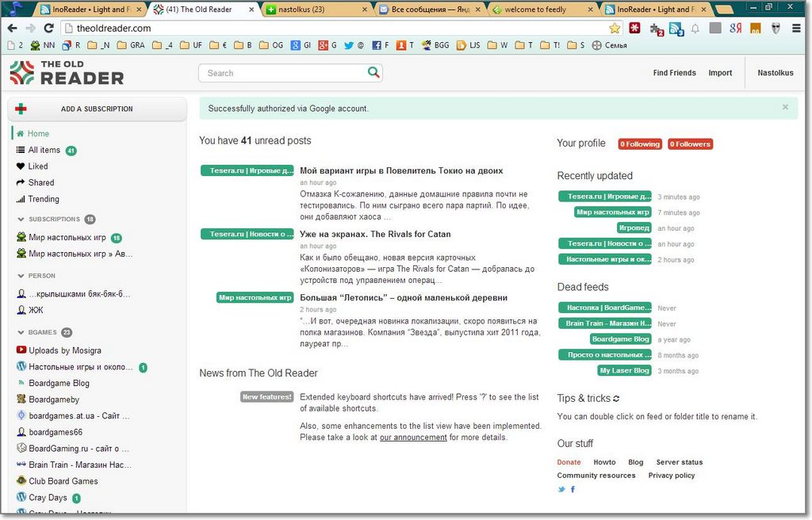Image resolution: width=812 pixels, height=520 pixels.
Task: Open the Howto link
Action: pos(604,462)
